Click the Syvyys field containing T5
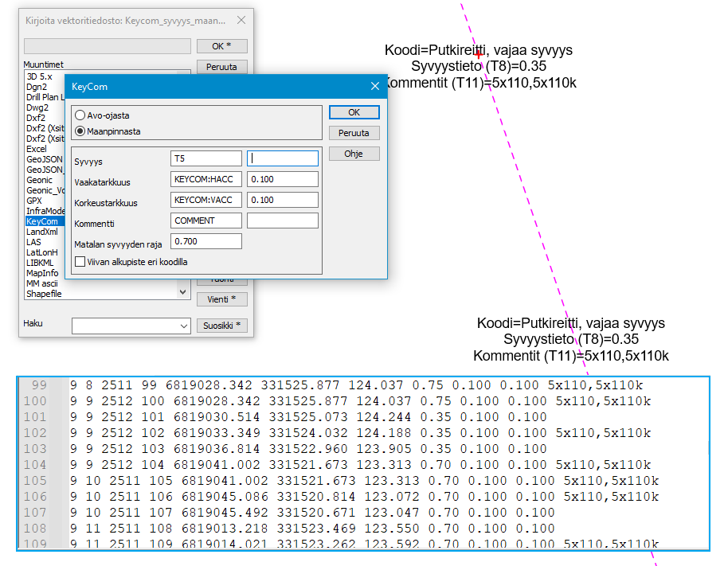Viewport: 728px width, 566px height. click(205, 158)
